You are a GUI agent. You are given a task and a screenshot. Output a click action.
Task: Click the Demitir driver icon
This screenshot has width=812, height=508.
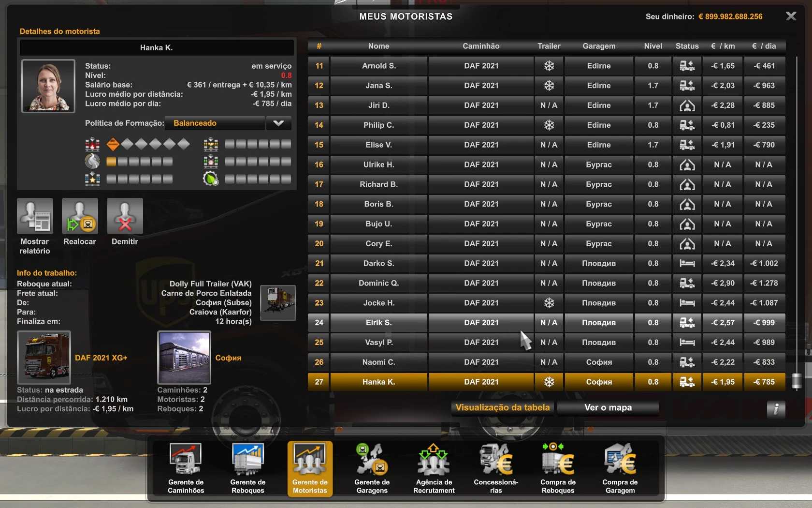pyautogui.click(x=125, y=217)
